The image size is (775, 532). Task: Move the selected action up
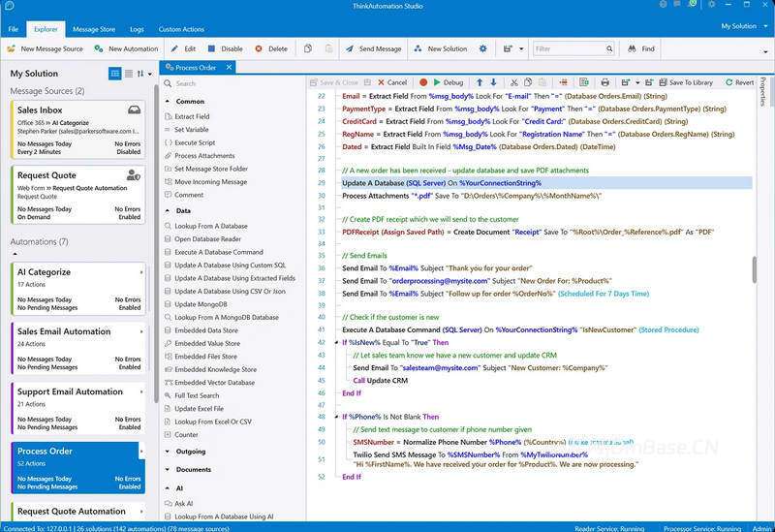(480, 82)
